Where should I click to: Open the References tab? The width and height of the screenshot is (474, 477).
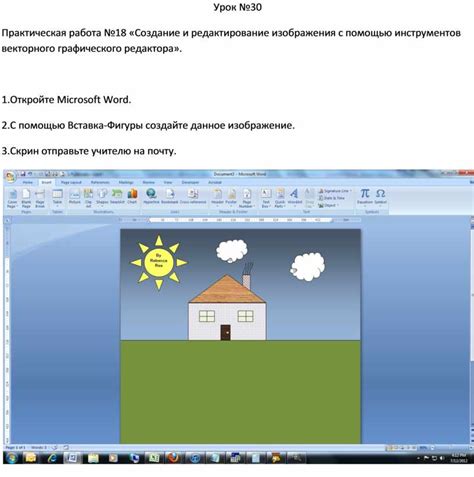tap(100, 182)
